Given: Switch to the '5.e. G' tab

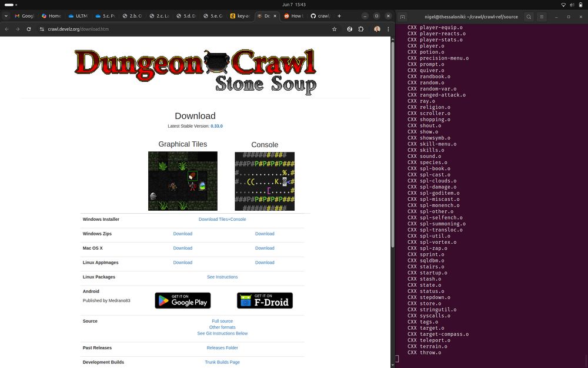Looking at the screenshot, I should pos(213,16).
